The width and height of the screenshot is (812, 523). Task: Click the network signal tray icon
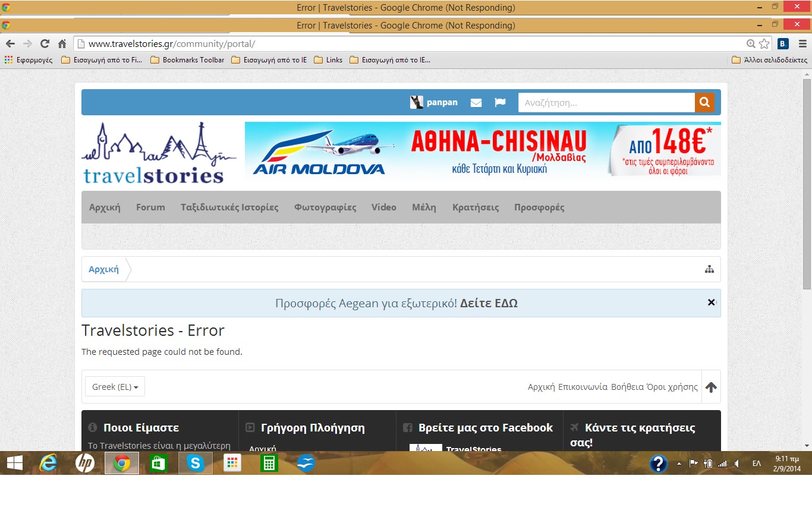tap(722, 464)
